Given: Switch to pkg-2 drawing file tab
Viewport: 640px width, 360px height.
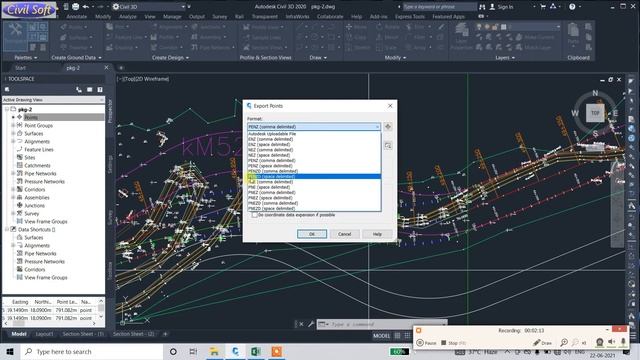Looking at the screenshot, I should click(x=73, y=68).
